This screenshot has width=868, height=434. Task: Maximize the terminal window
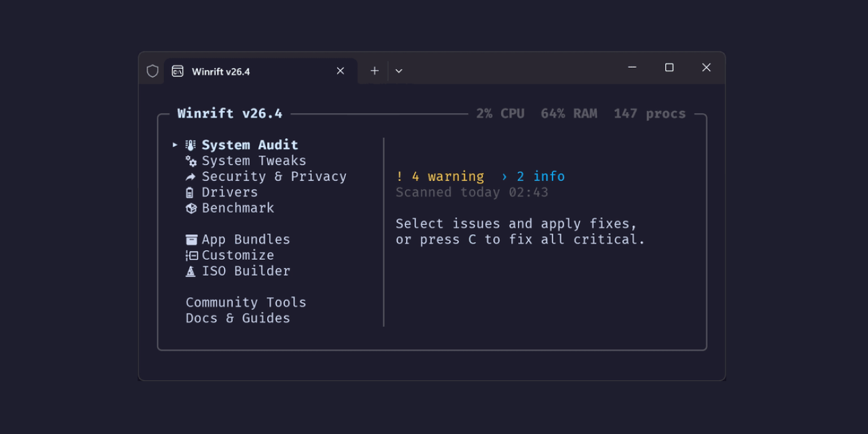click(669, 67)
